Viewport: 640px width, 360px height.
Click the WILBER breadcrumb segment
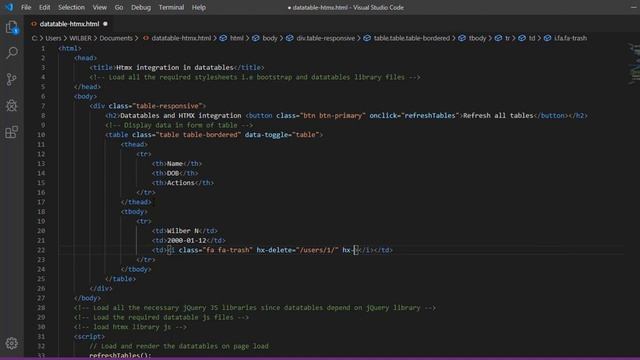click(80, 38)
